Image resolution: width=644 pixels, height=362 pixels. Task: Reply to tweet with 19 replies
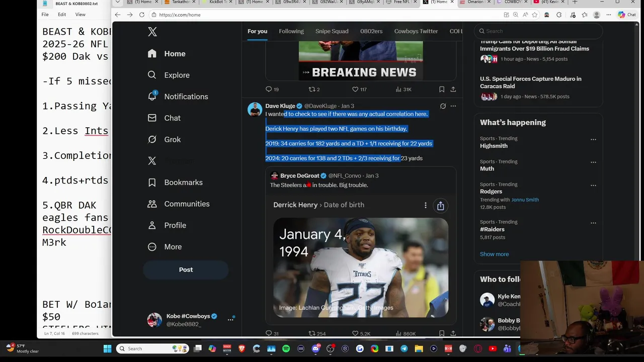pyautogui.click(x=272, y=89)
